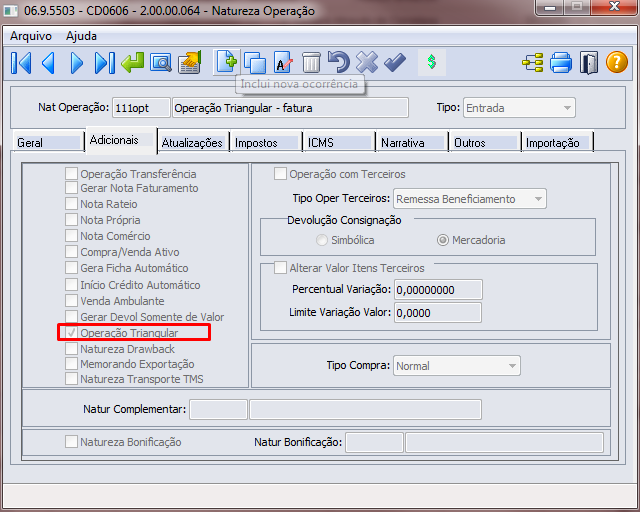Select the Adicionais tab
This screenshot has height=512, width=640.
point(121,140)
